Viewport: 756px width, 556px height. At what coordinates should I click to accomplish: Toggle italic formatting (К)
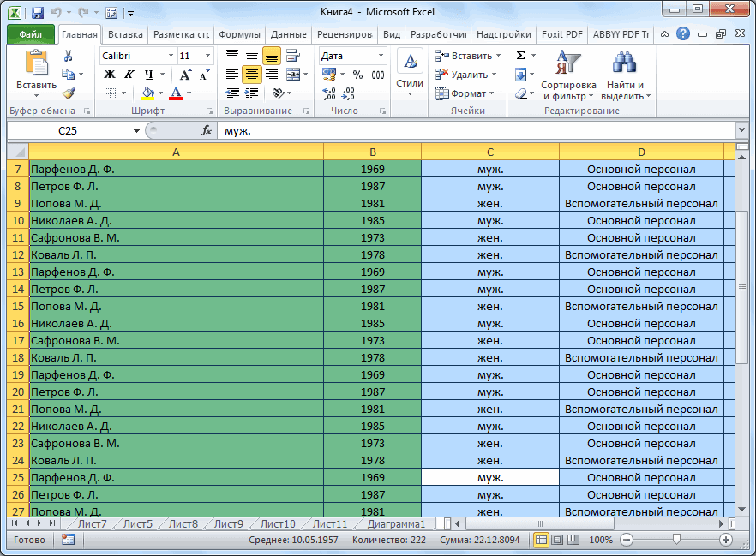pos(129,75)
